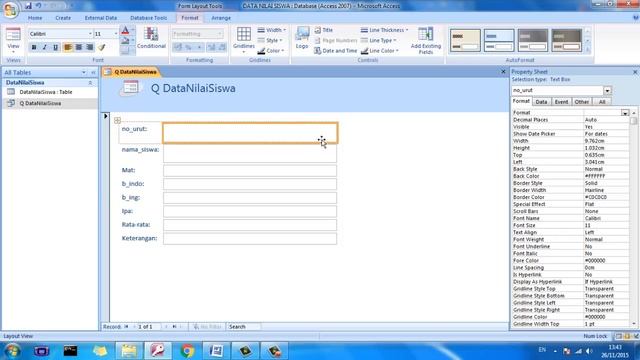Apply the fill/back color button
This screenshot has height=360, width=640.
(x=125, y=41)
